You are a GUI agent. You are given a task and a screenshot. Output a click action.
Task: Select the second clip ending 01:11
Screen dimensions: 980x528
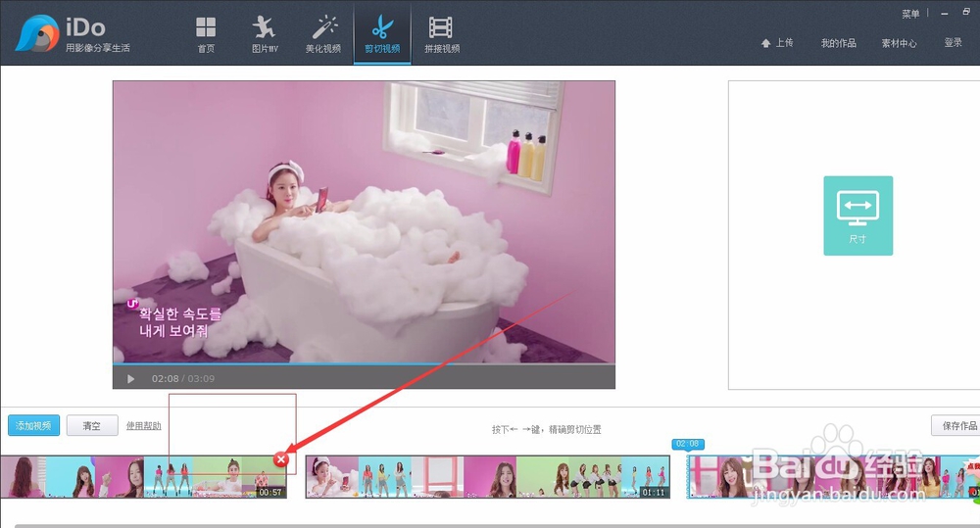(x=487, y=477)
